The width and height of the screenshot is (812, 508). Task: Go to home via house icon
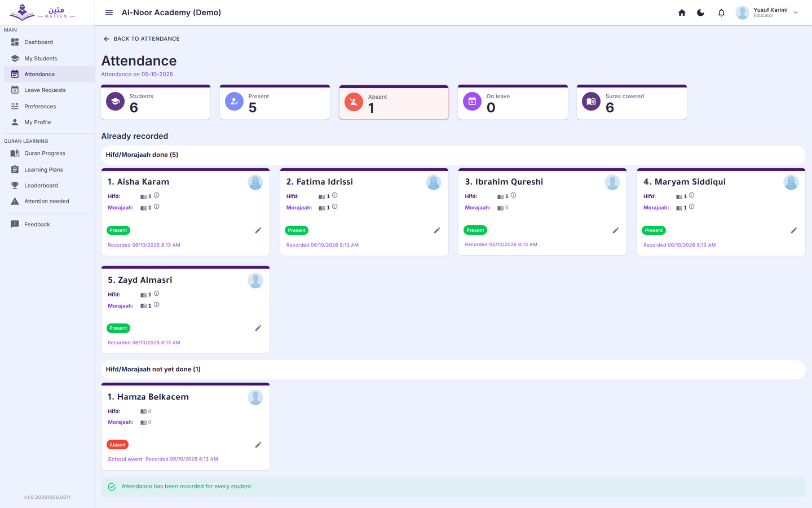click(682, 12)
